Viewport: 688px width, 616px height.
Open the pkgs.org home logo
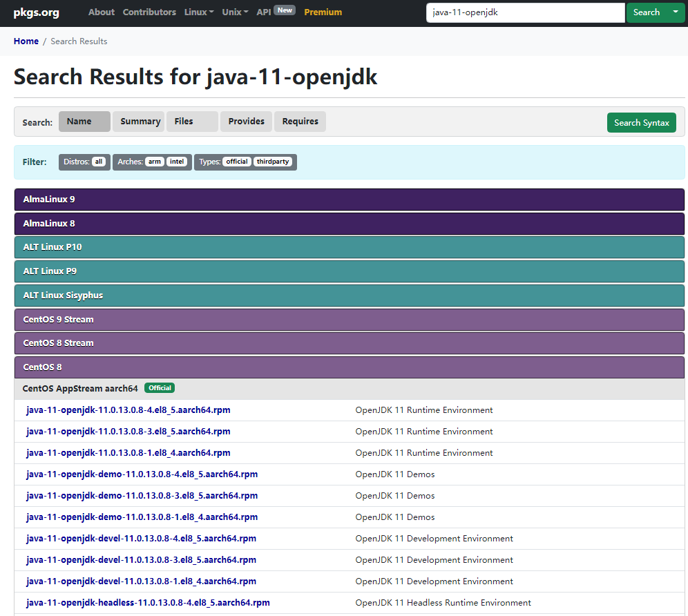(x=37, y=12)
